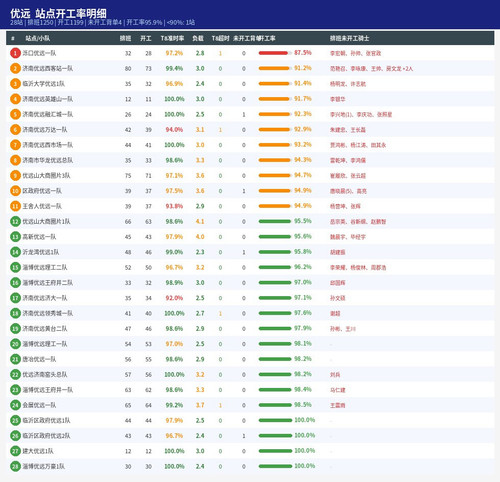
Task: Click the green rank 14 badge
Action: pyautogui.click(x=15, y=252)
